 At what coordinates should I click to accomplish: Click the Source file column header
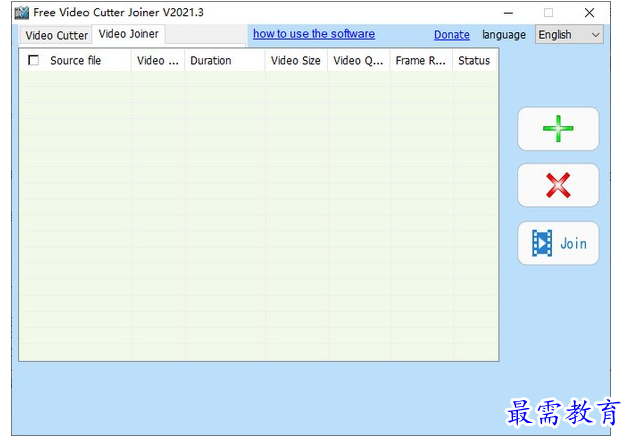(75, 61)
